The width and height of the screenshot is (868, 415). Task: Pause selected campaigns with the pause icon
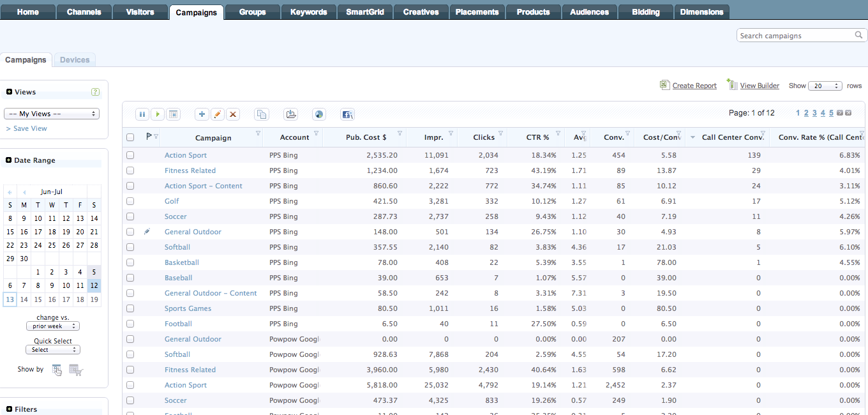tap(142, 114)
